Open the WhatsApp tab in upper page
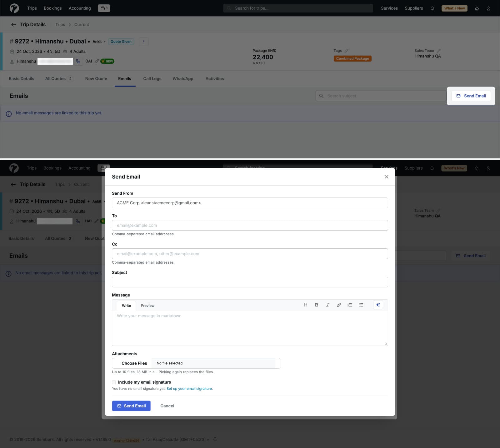Image resolution: width=500 pixels, height=448 pixels. pos(183,79)
